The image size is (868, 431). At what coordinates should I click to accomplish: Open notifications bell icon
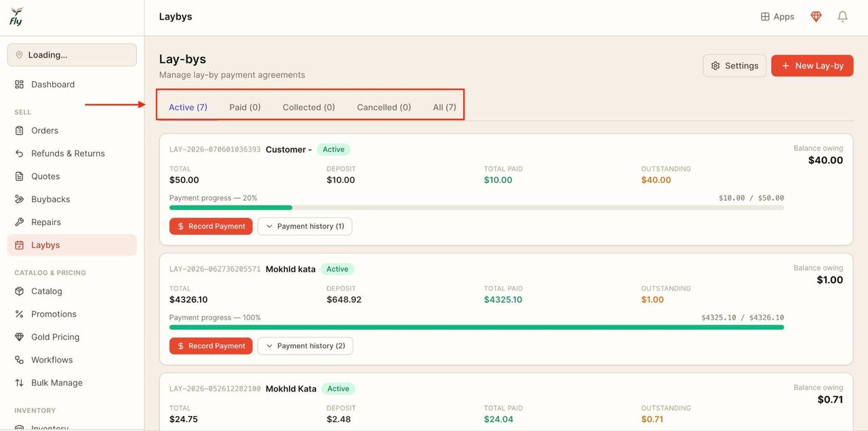coord(842,17)
